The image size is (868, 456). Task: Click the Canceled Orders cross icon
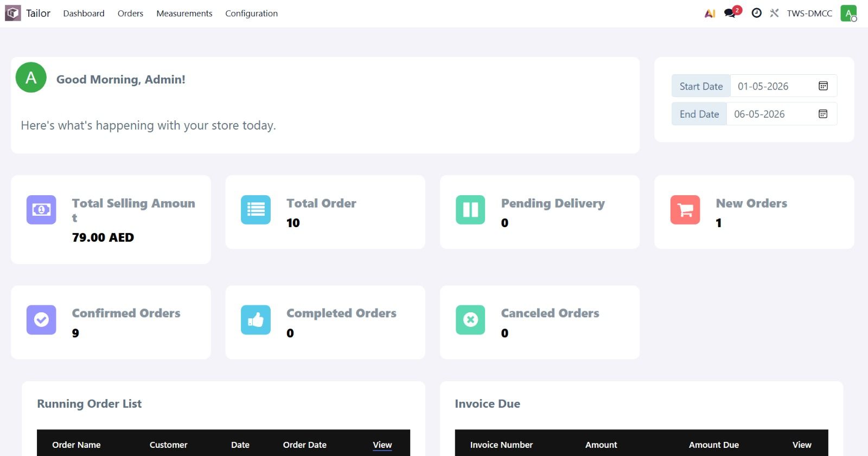click(470, 320)
